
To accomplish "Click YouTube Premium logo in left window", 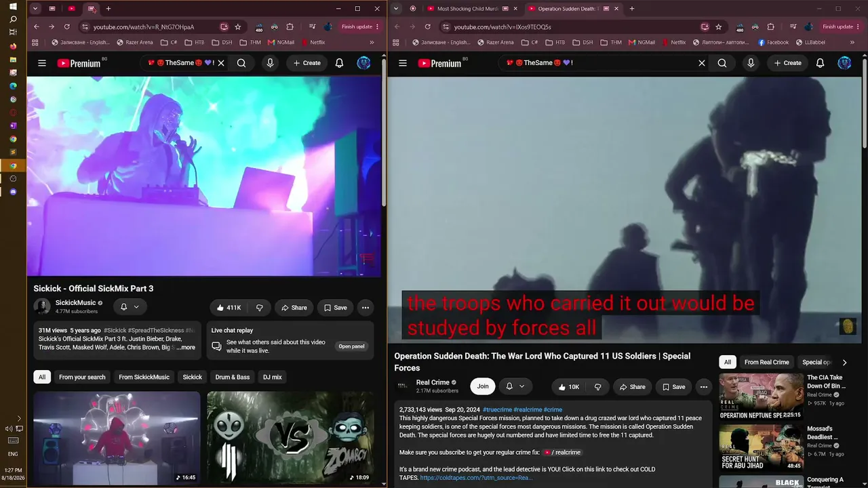I will (x=79, y=63).
